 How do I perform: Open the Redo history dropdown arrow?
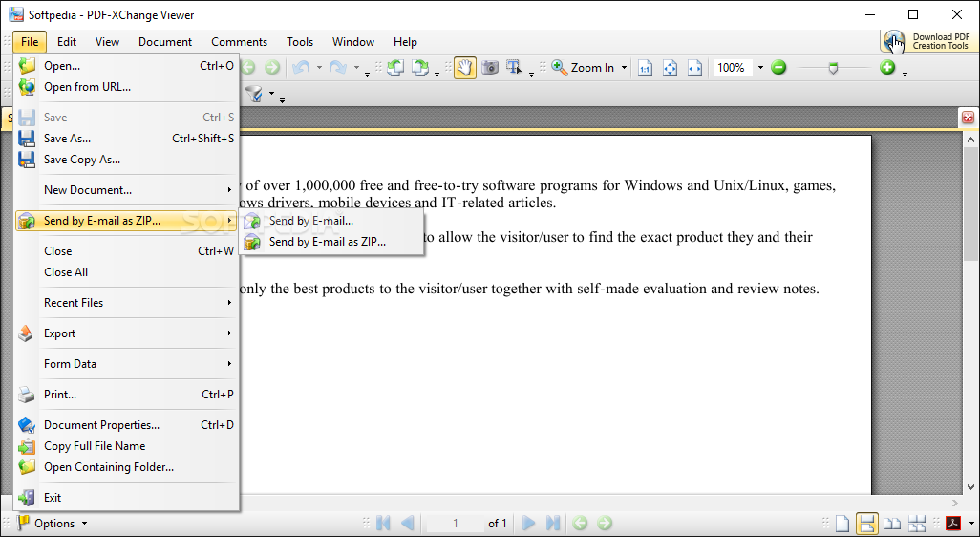coord(356,68)
